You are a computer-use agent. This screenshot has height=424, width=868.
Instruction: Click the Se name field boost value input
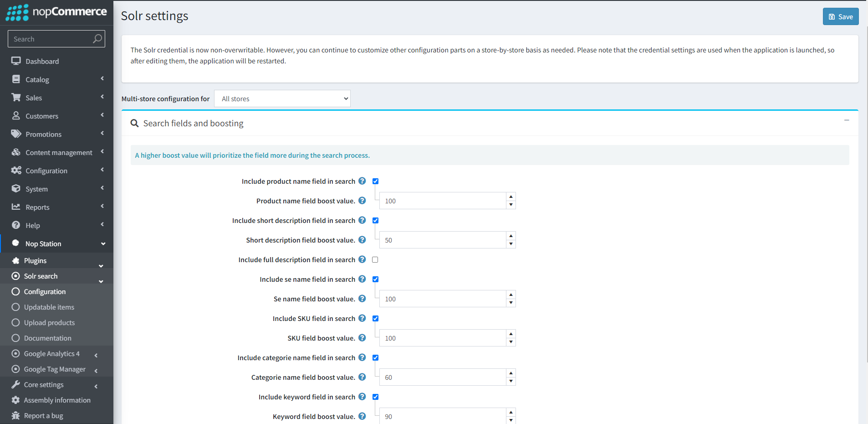point(443,299)
